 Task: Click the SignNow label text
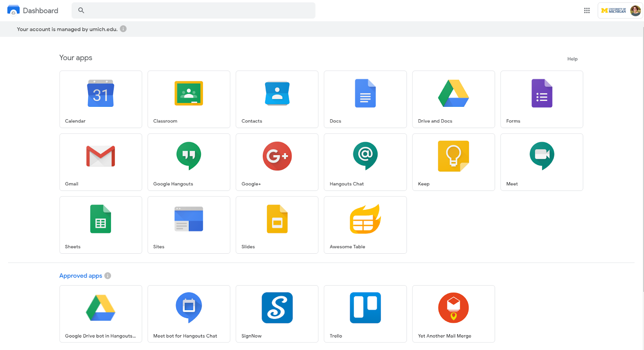click(252, 336)
